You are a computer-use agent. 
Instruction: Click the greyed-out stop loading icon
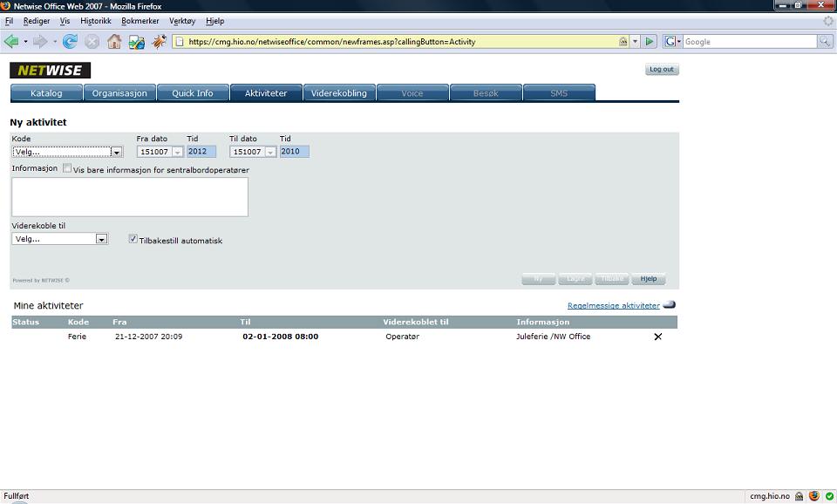[x=92, y=42]
